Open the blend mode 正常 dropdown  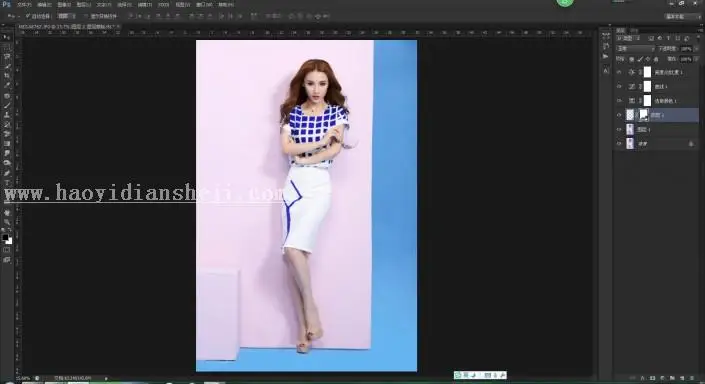click(x=635, y=49)
